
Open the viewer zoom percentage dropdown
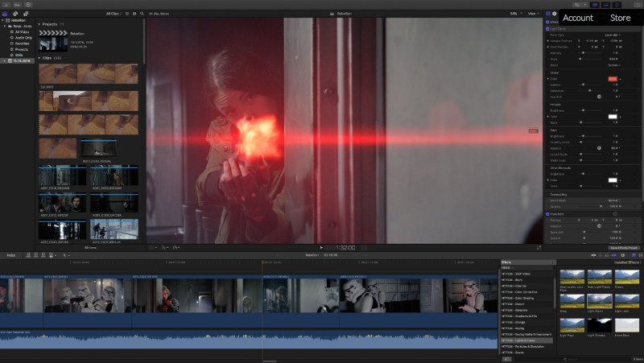tap(516, 14)
